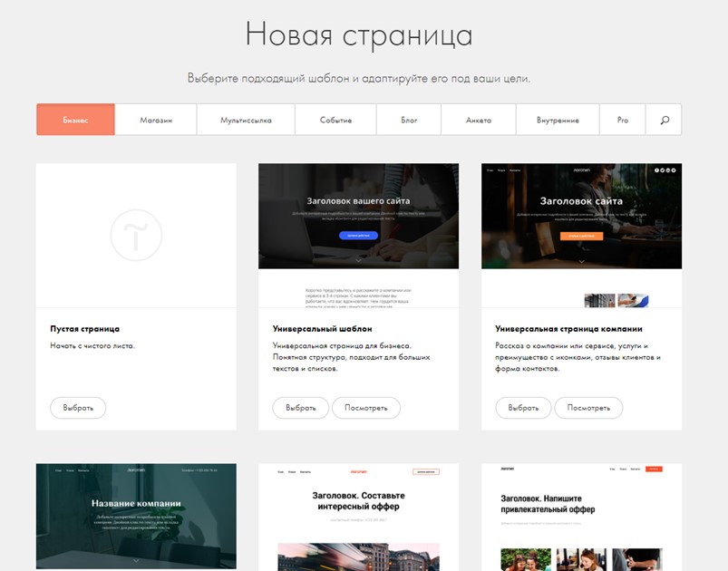Click Выбрать under Универсальный шаблон
Screen dimensions: 728x571
click(301, 408)
